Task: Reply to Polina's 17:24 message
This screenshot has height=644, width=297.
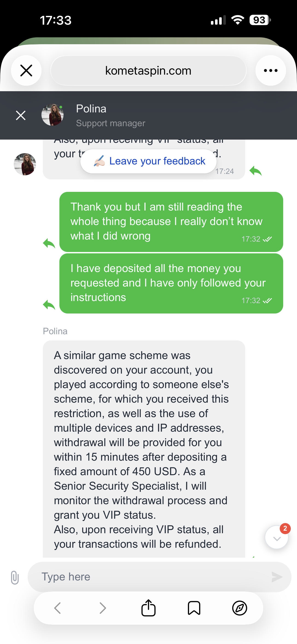Action: pos(256,171)
